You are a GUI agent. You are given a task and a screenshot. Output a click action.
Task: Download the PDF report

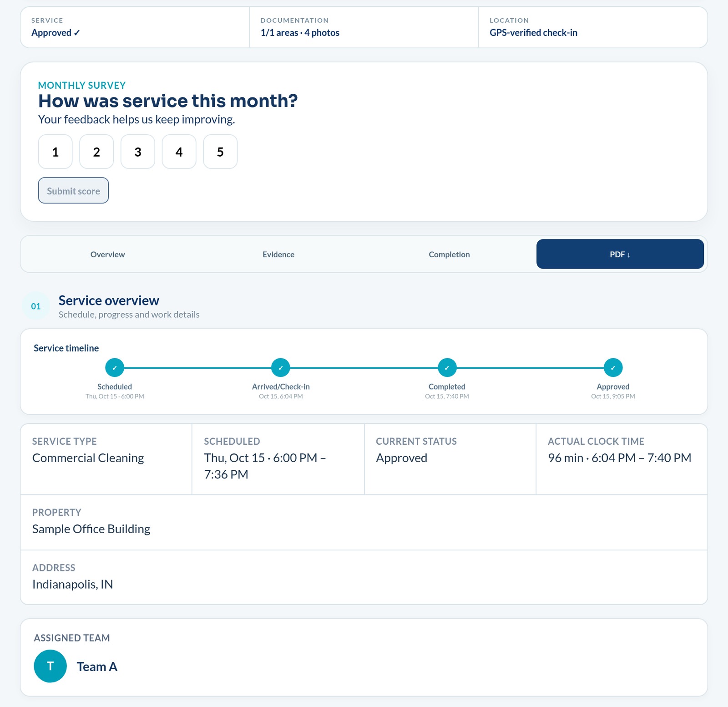[620, 254]
